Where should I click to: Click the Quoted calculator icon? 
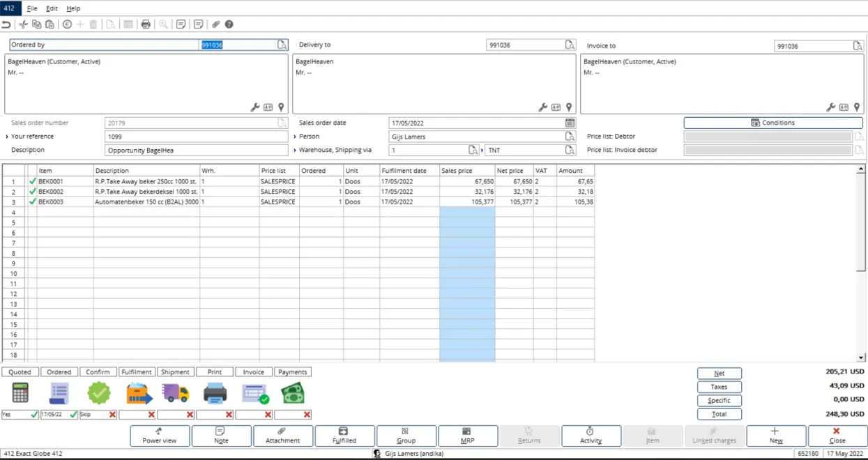coord(20,394)
